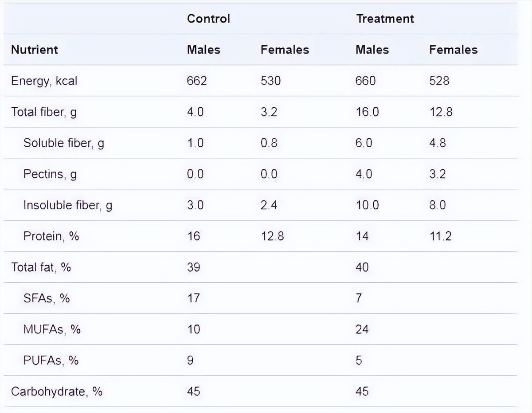Image resolution: width=532 pixels, height=413 pixels.
Task: Click the Control column group header
Action: pos(208,19)
